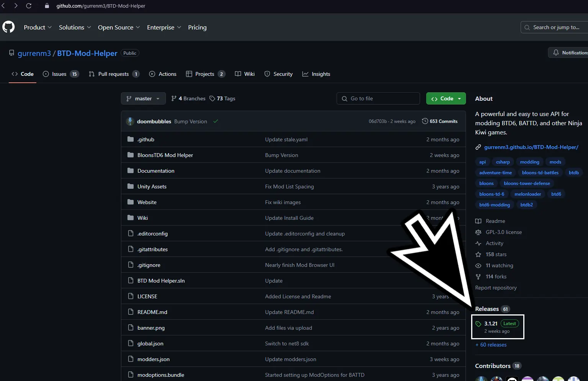588x381 pixels.
Task: Expand the green Code button dropdown
Action: 459,98
